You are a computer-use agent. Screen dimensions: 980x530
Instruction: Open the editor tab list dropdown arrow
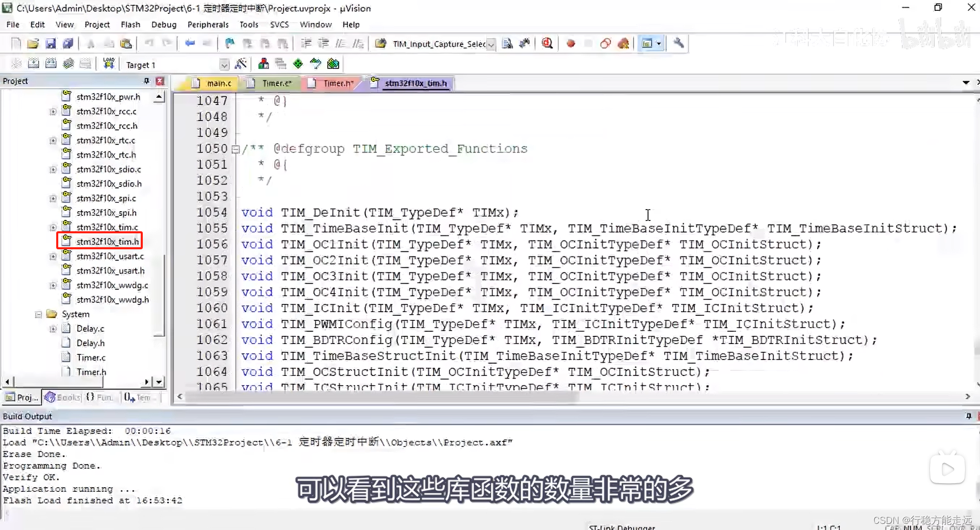pos(966,82)
